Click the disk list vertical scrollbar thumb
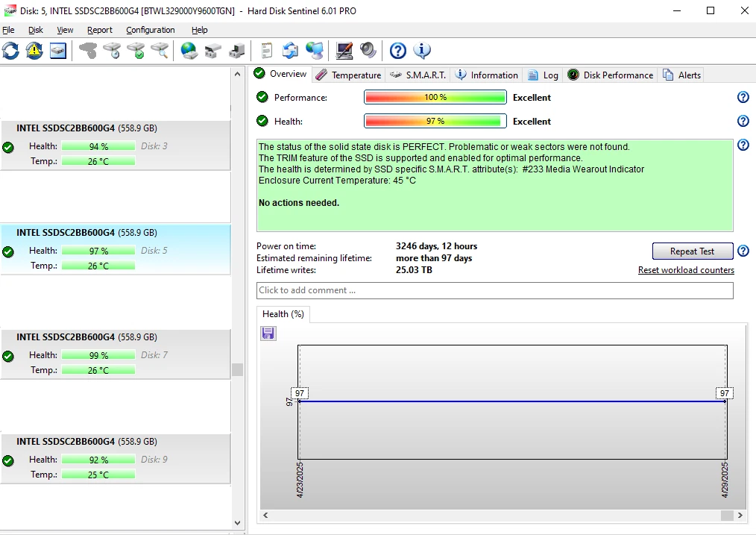Screen dimensions: 756x535 coord(237,369)
